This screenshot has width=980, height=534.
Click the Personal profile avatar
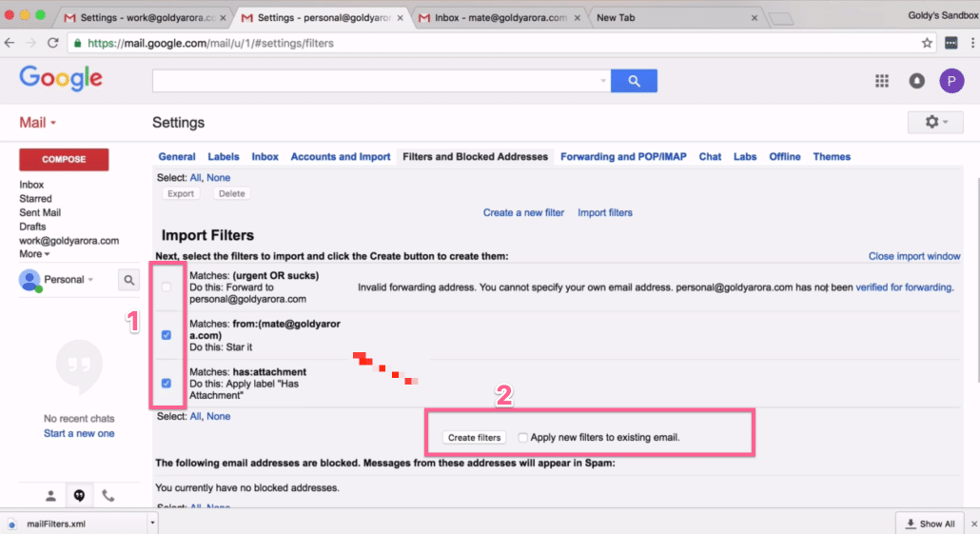29,280
